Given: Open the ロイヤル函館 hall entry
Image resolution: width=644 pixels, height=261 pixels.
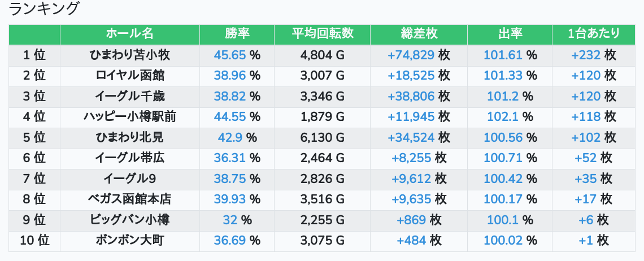Looking at the screenshot, I should (130, 76).
